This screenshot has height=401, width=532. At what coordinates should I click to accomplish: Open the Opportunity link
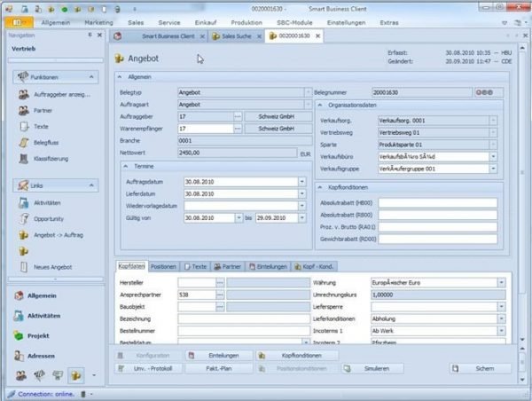coord(42,218)
